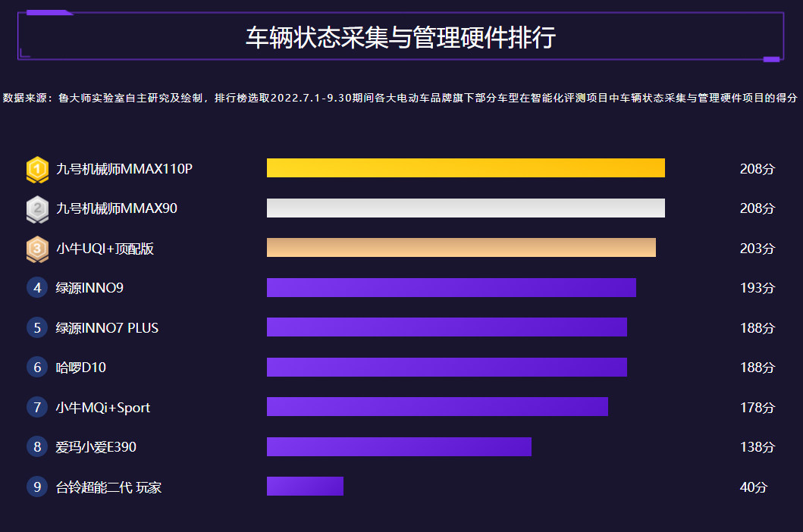The image size is (803, 532).
Task: Click the silver rank 2 medal icon
Action: pos(37,209)
